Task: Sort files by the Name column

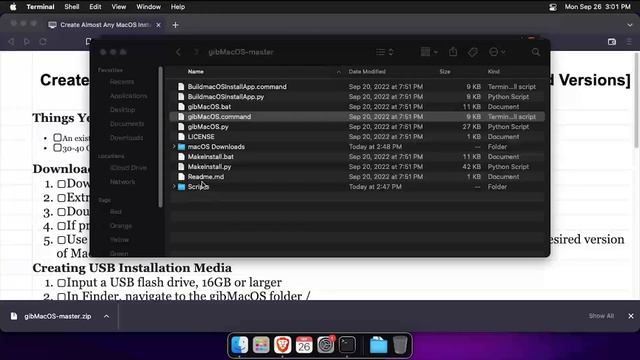Action: (196, 71)
